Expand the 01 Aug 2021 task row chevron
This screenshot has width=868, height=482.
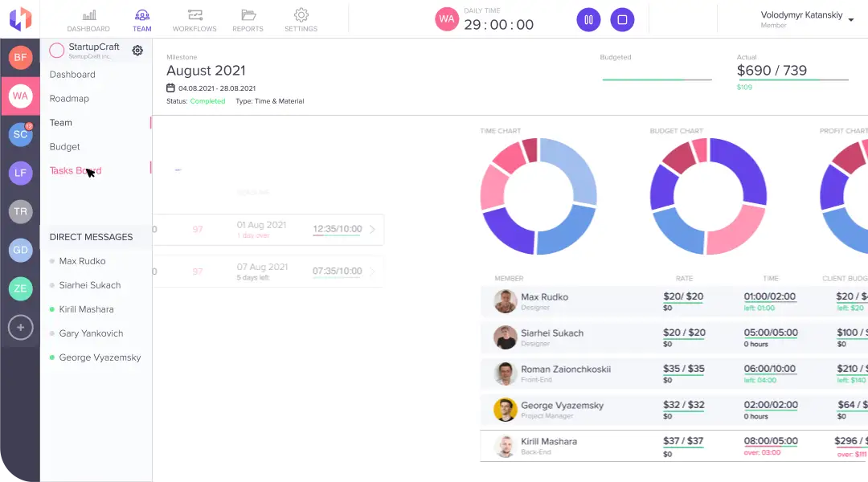click(372, 230)
